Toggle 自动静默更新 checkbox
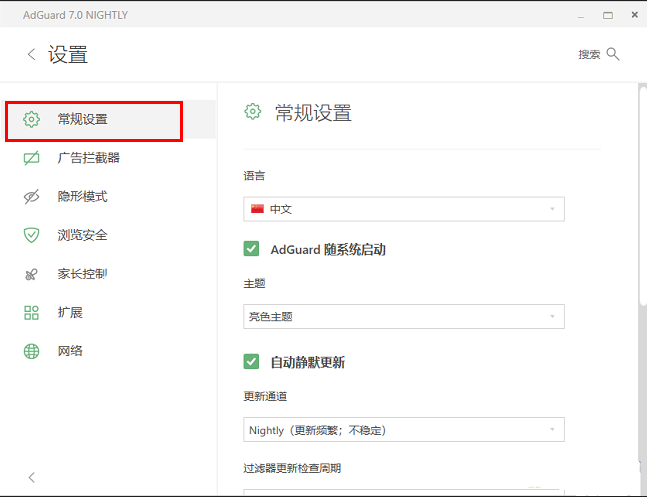This screenshot has height=497, width=647. (252, 362)
